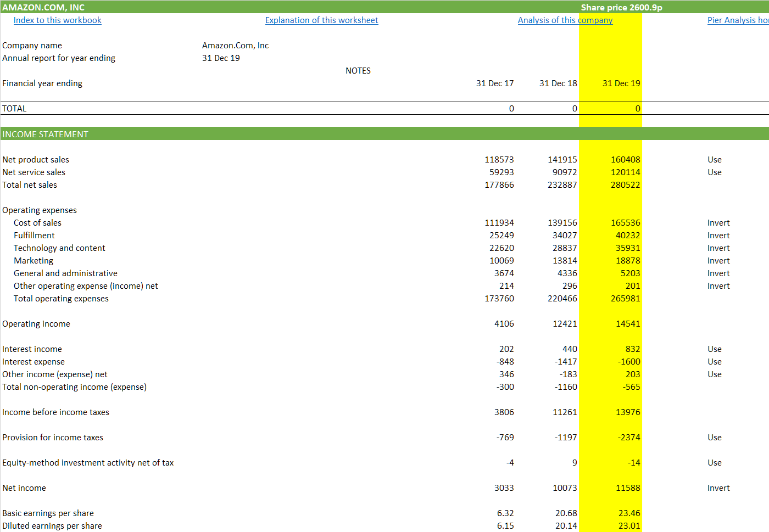Image resolution: width=769 pixels, height=532 pixels.
Task: Select the -2374 tax provision value
Action: coord(629,438)
